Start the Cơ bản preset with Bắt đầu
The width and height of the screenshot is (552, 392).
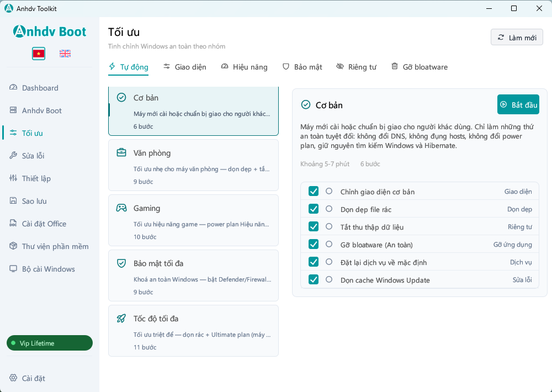point(518,104)
